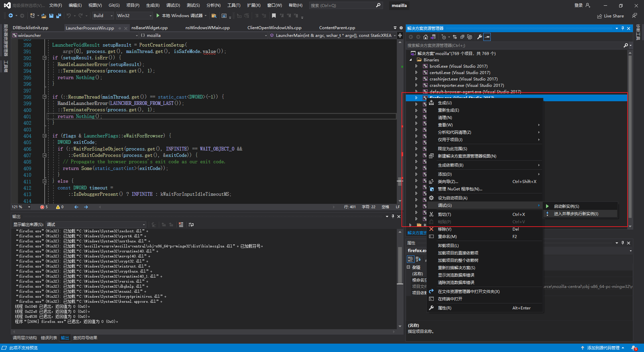
Task: Click the Home icon in Solution Explorer
Action: pos(426,37)
